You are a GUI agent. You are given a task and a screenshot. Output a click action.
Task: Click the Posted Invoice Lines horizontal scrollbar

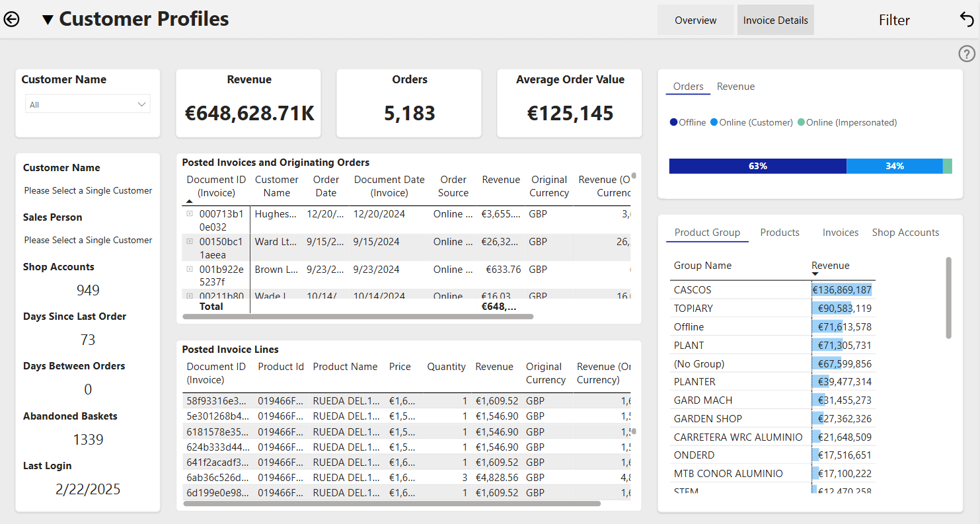click(x=391, y=504)
